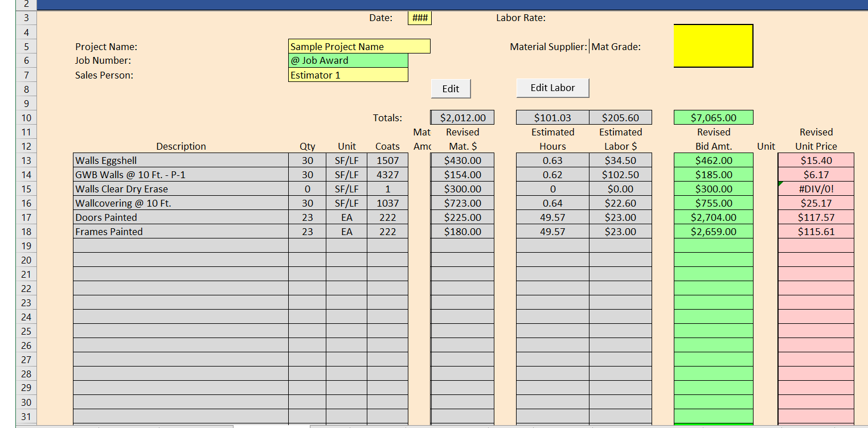Screen dimensions: 868x428
Task: Click the Doors Painted description cell
Action: click(181, 217)
